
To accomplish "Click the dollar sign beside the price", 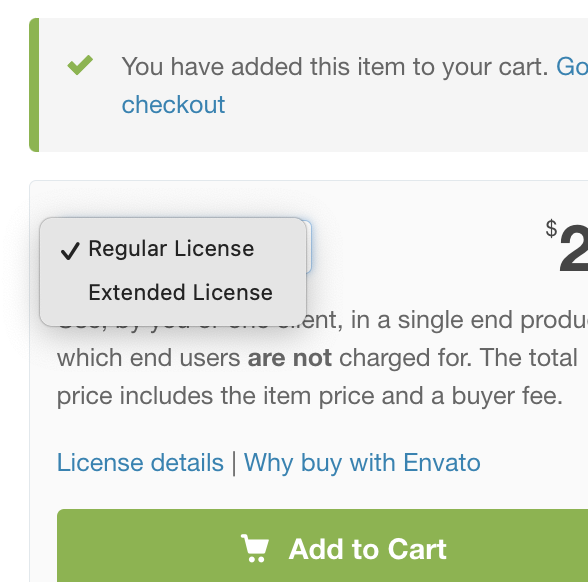I will click(x=551, y=228).
